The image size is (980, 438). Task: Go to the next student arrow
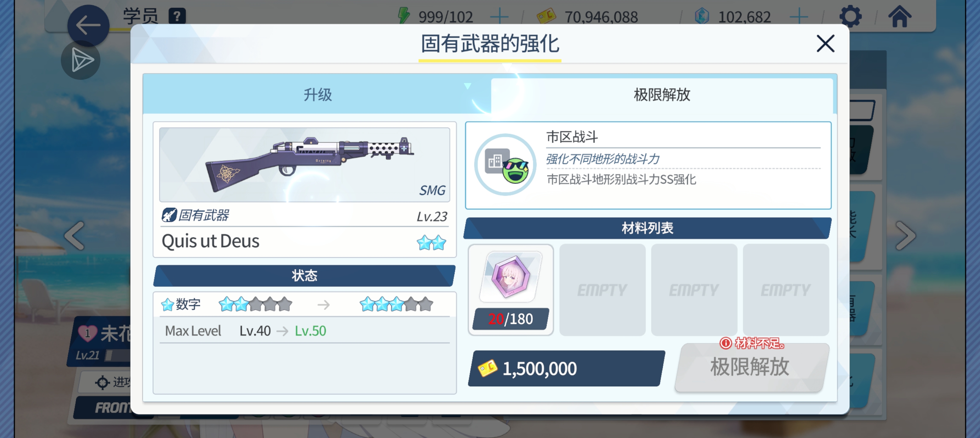pyautogui.click(x=905, y=236)
